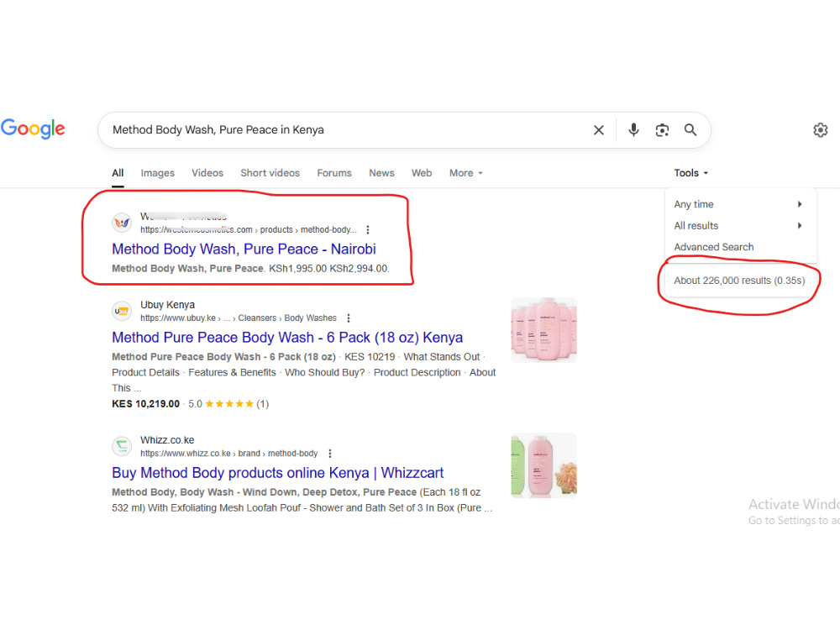The width and height of the screenshot is (840, 630).
Task: Expand the More dropdown
Action: [466, 173]
